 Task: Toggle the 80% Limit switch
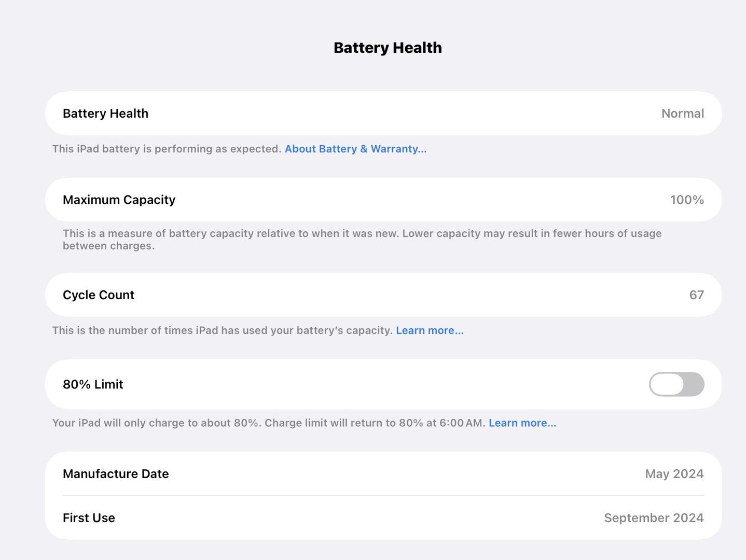676,384
